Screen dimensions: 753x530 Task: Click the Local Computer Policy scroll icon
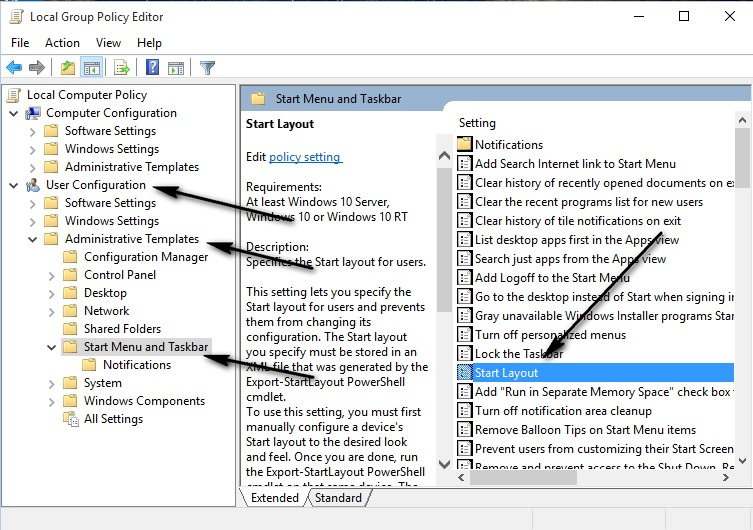14,95
